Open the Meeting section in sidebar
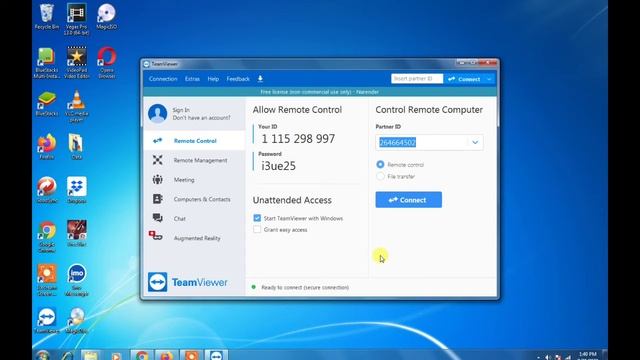640x360 pixels. (x=194, y=180)
